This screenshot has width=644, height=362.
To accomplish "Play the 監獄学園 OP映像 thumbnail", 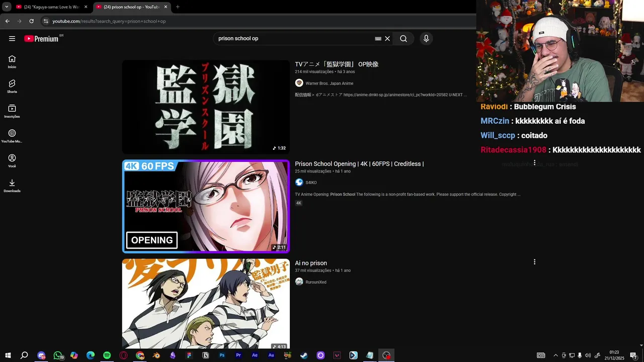I will click(206, 107).
